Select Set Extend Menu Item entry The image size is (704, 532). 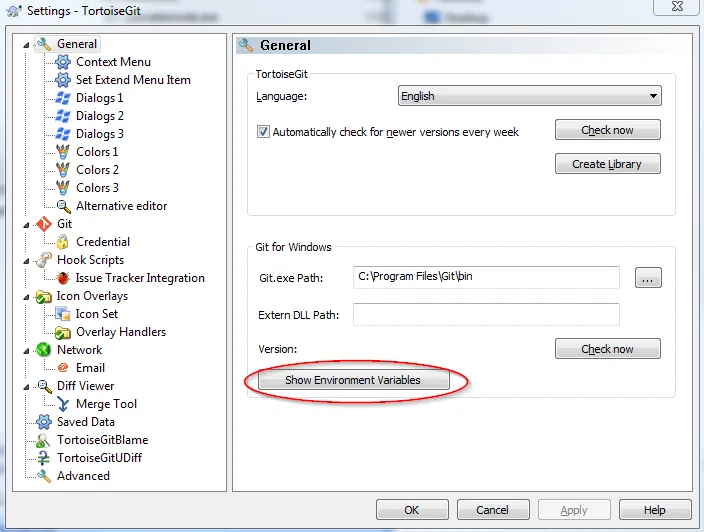click(x=133, y=80)
